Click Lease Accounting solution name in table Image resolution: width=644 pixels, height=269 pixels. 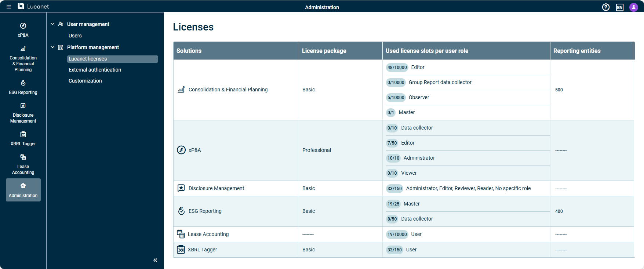coord(208,234)
